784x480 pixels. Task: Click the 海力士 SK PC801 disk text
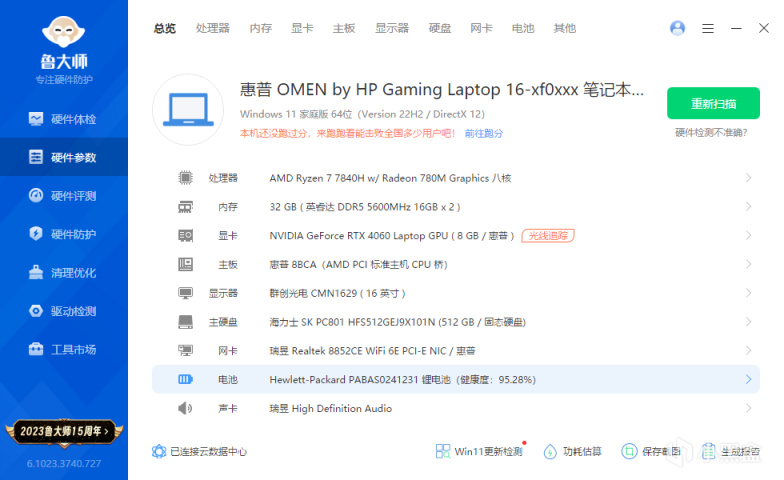398,322
